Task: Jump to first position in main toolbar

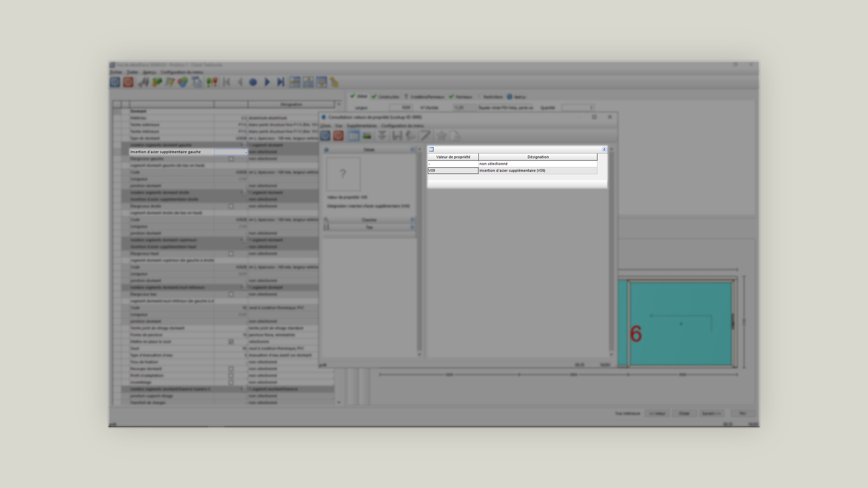Action: [x=226, y=82]
